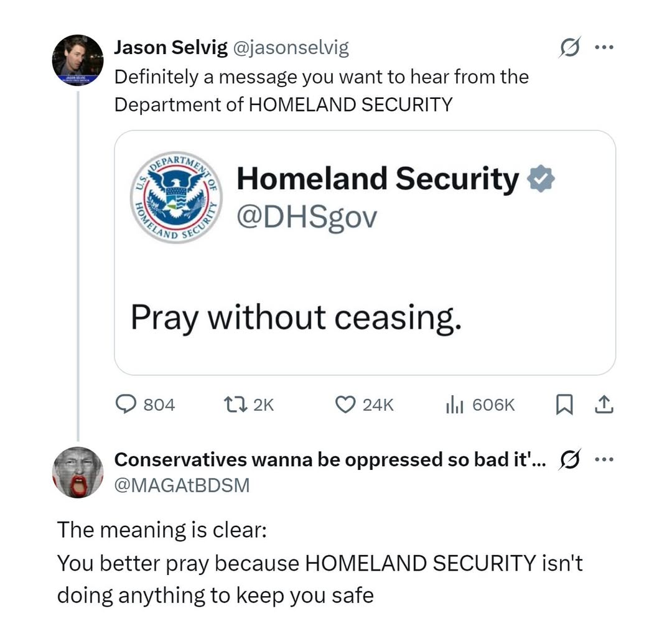Click the Department of Homeland Security seal logo

click(176, 198)
